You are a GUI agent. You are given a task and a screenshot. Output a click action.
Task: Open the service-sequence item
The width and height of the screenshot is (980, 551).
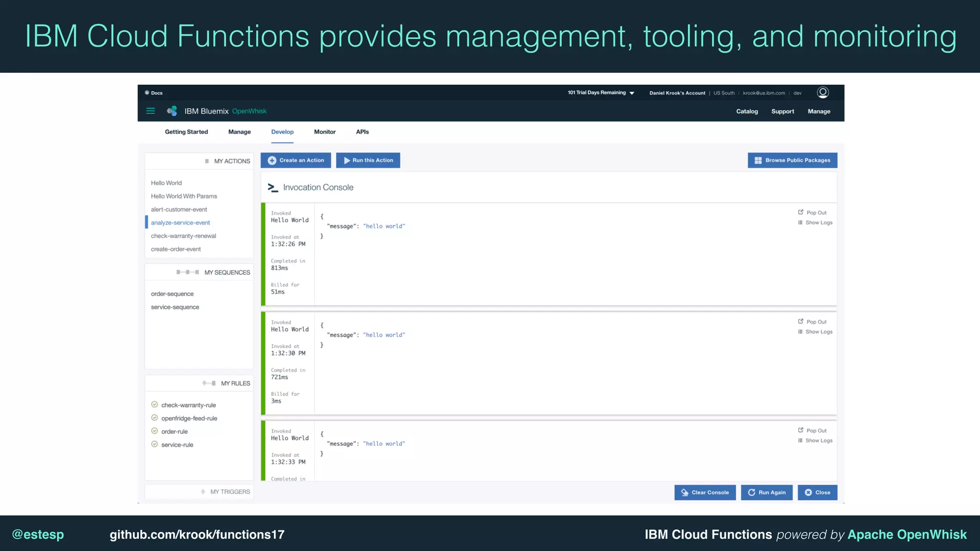tap(175, 307)
